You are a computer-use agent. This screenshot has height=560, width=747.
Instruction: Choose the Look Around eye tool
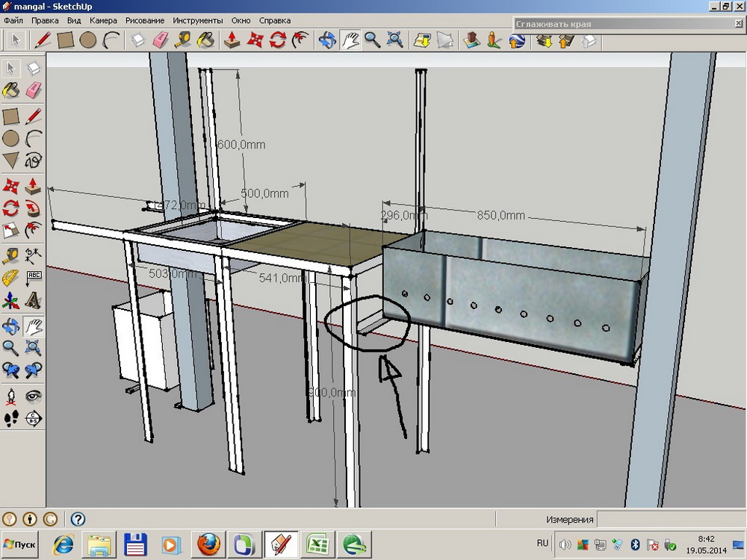click(33, 396)
